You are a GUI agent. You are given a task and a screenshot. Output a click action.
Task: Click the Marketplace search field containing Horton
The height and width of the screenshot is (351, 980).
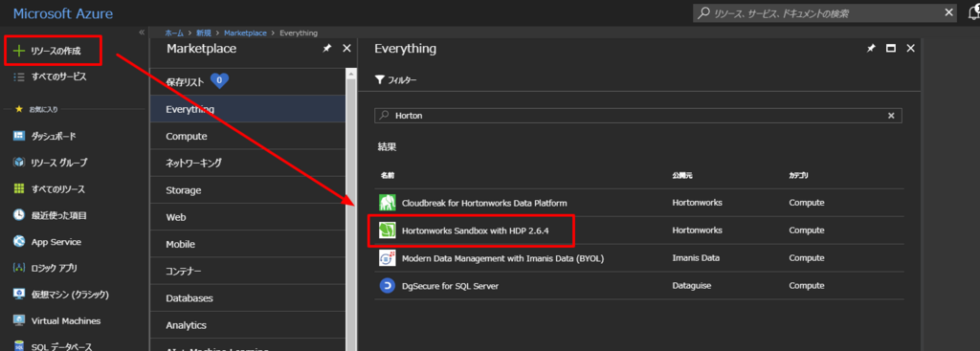pos(638,116)
